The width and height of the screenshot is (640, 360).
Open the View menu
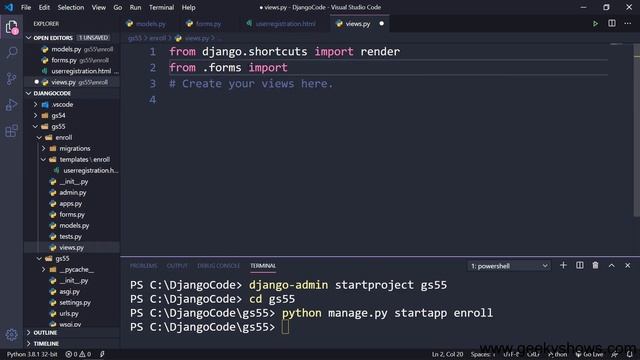[x=98, y=7]
